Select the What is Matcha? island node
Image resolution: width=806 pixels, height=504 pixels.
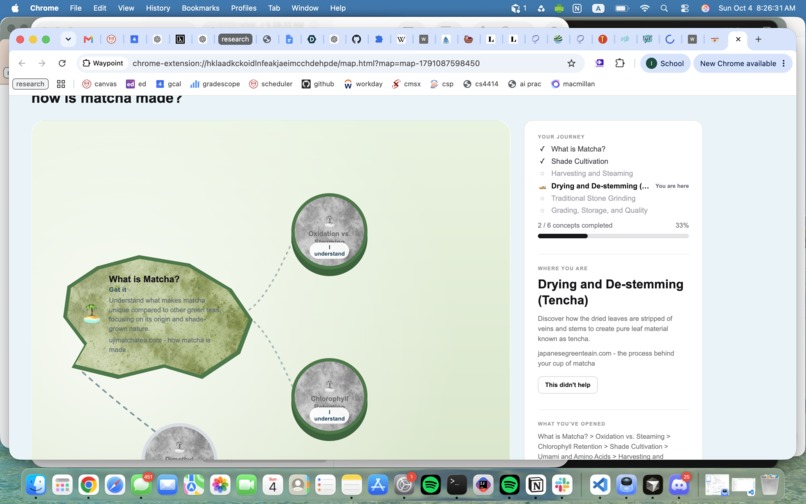158,316
